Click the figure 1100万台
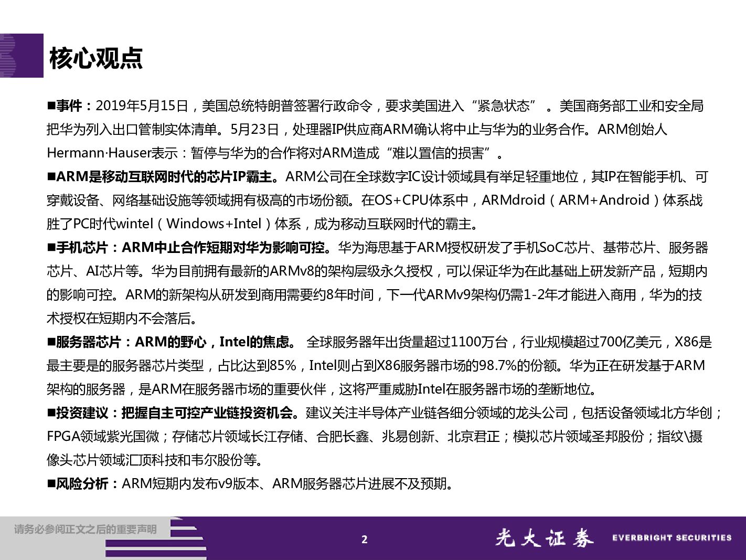The image size is (746, 560). pos(479,342)
